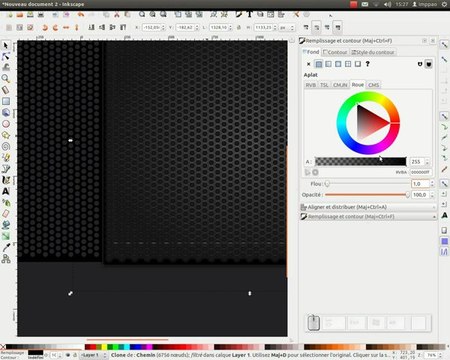Select the Bezier pen tool
Image resolution: width=450 pixels, height=360 pixels.
[x=6, y=169]
